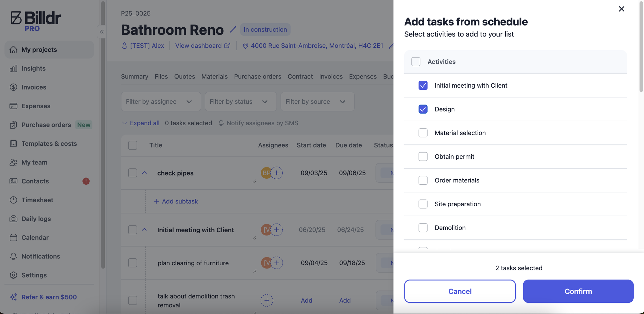The height and width of the screenshot is (314, 644).
Task: Click Add subtask under check pipes
Action: click(176, 201)
